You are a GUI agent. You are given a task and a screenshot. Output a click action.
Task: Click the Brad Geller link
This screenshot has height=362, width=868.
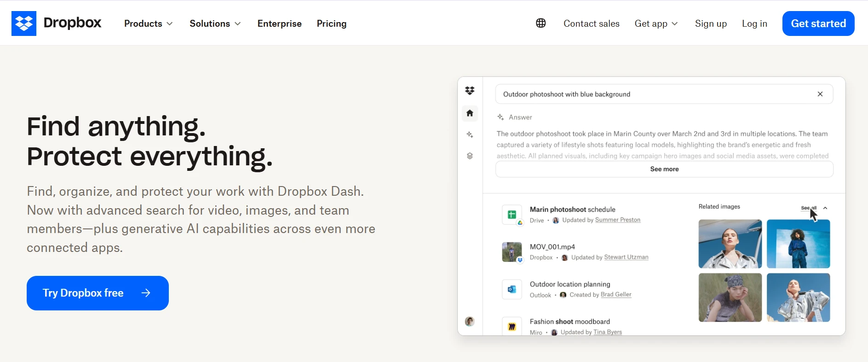coord(616,295)
